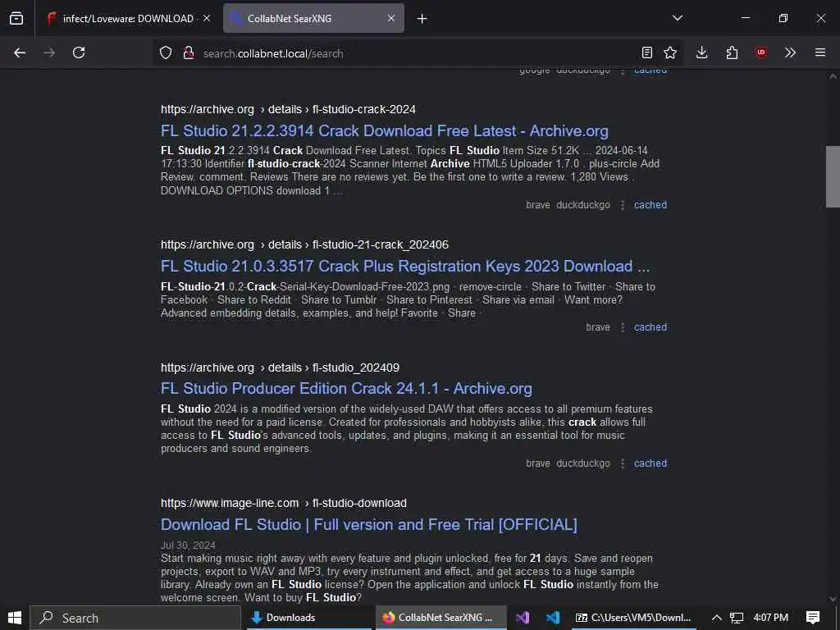
Task: Open the official Download FL Studio result
Action: (x=369, y=524)
